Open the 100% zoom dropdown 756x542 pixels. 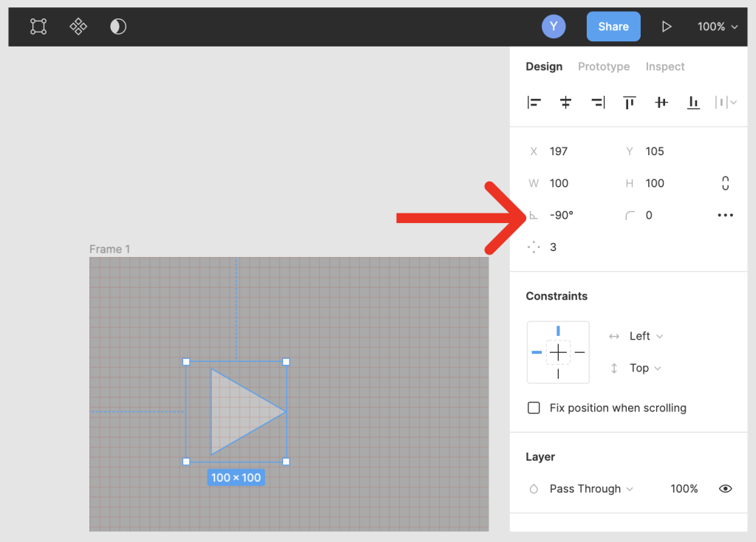(717, 27)
